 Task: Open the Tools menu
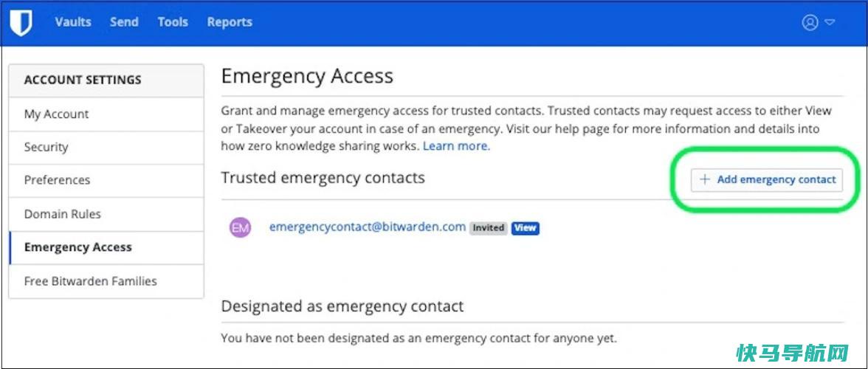173,22
